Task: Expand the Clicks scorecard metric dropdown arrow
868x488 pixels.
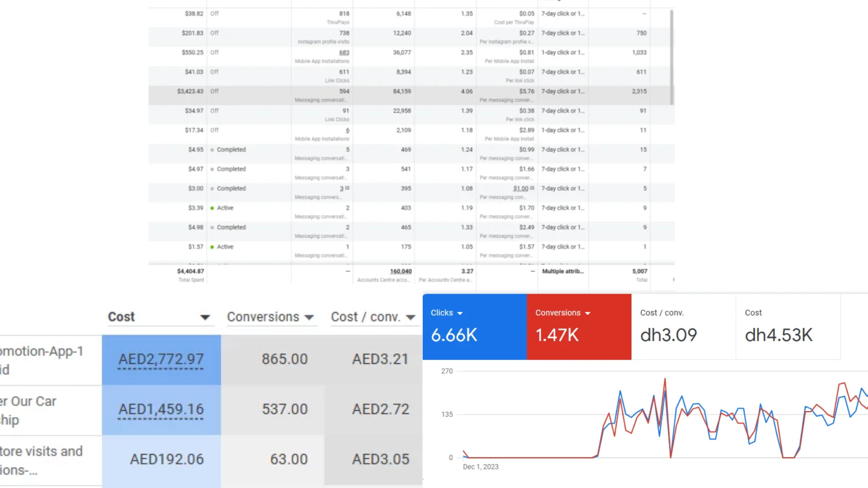Action: coord(460,313)
